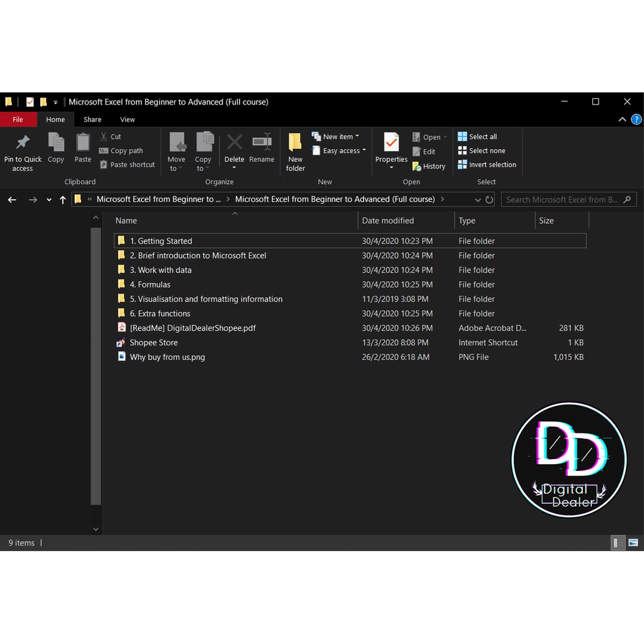The width and height of the screenshot is (644, 644).
Task: Select Why buy from us.png file
Action: tap(350, 357)
